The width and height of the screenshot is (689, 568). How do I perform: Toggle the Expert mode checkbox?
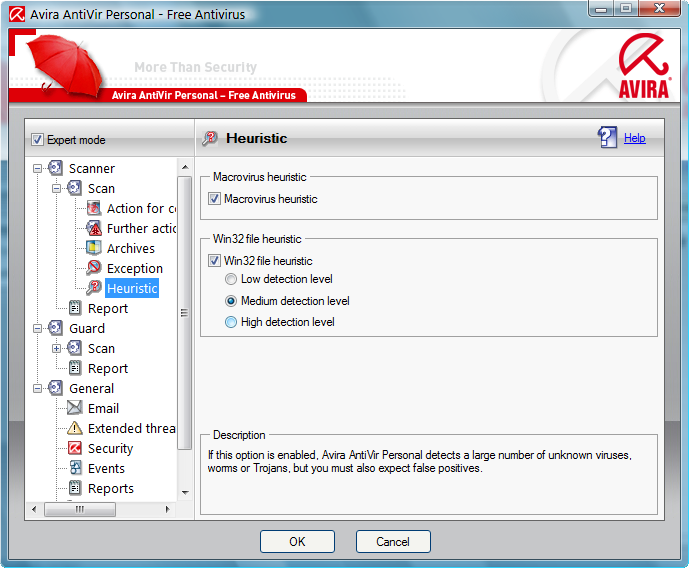(37, 140)
